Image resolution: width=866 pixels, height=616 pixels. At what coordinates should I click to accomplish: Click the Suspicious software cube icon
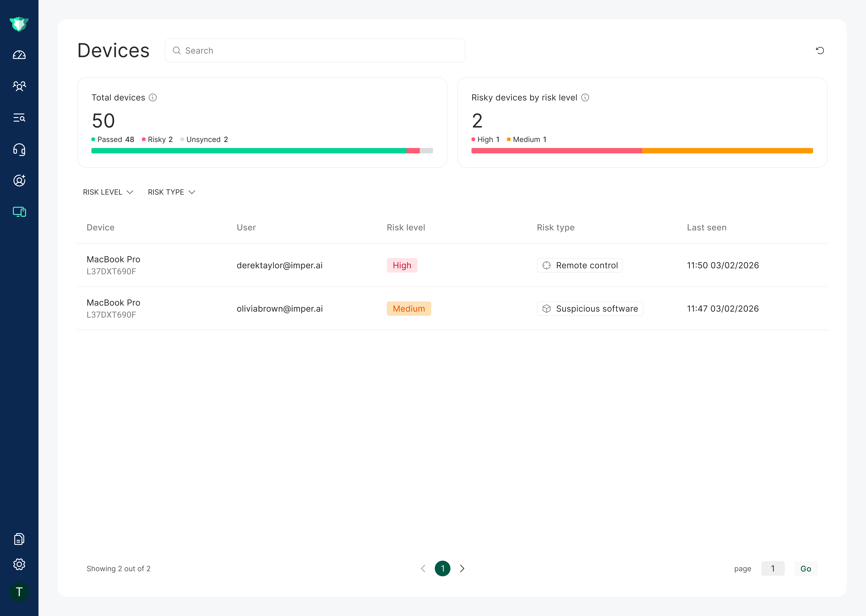click(x=546, y=309)
